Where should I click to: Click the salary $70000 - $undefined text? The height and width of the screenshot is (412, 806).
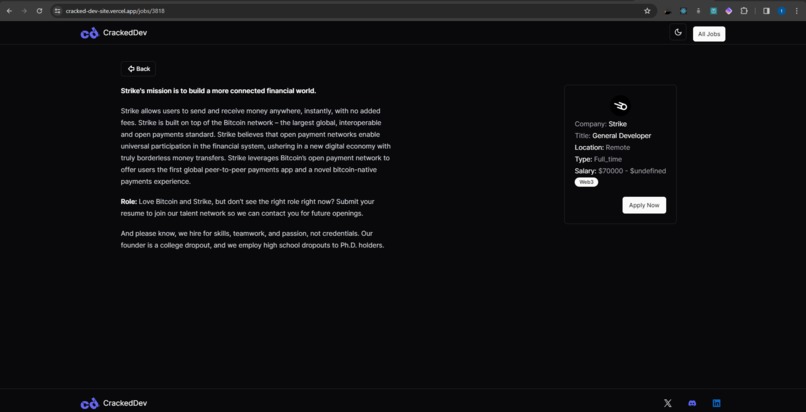632,171
